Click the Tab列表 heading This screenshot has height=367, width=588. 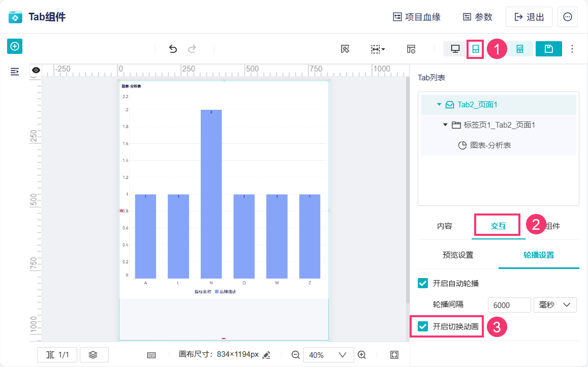(431, 78)
